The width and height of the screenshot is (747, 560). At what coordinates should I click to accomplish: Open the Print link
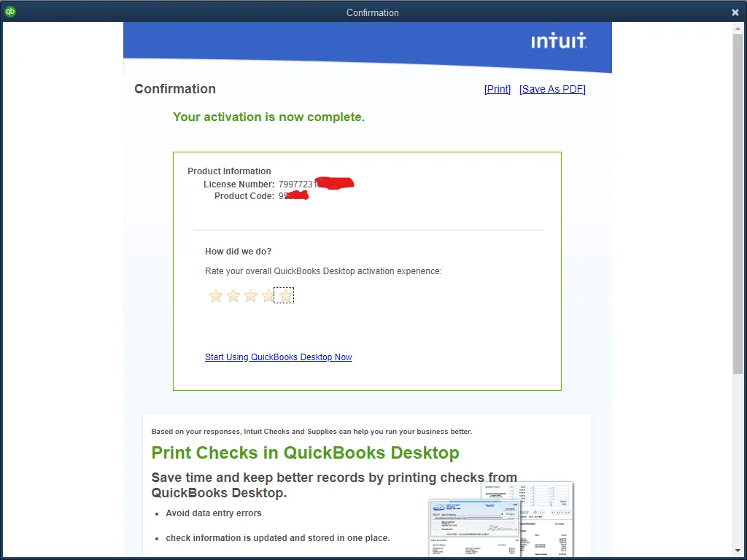[x=497, y=89]
